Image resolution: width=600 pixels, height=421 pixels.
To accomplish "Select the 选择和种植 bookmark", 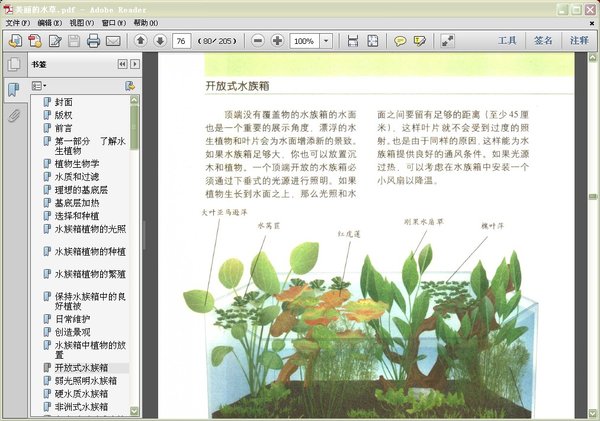I will 77,216.
